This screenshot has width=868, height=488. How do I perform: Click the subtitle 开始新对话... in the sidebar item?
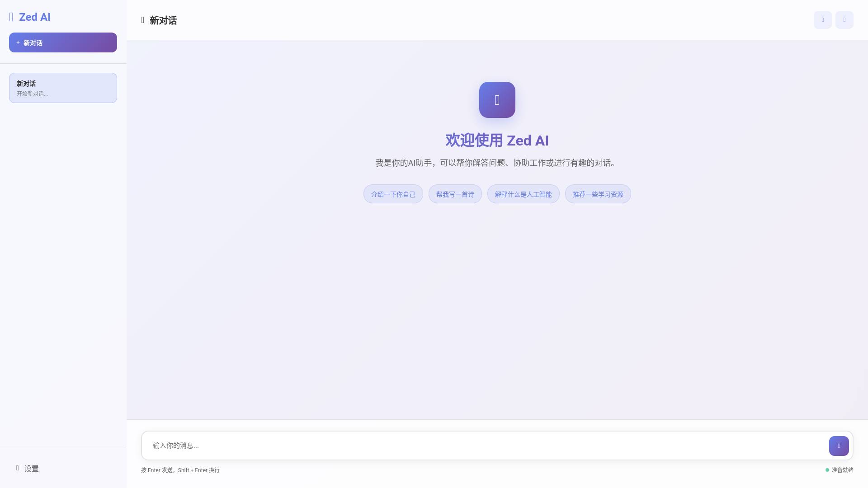[33, 94]
